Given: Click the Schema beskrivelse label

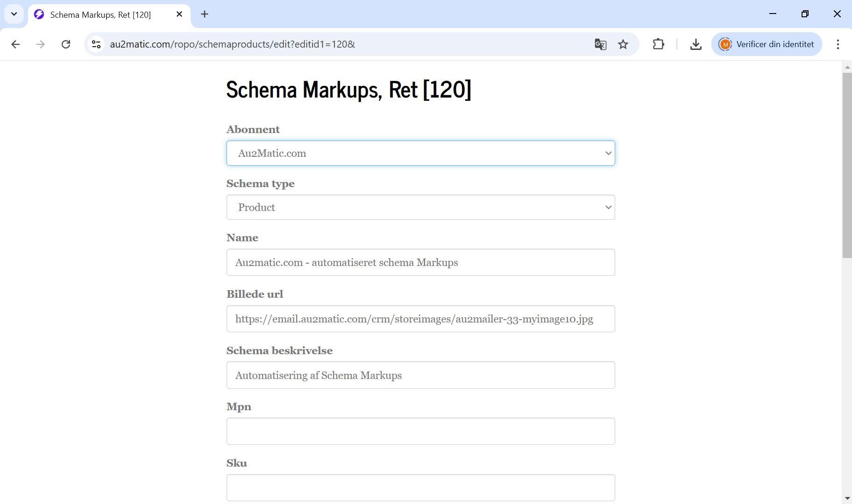Looking at the screenshot, I should 279,350.
